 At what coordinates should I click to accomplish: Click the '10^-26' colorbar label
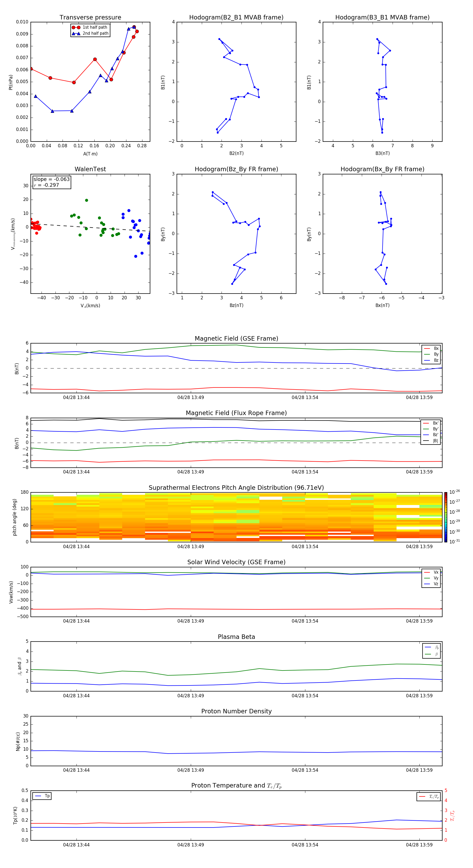pyautogui.click(x=455, y=492)
